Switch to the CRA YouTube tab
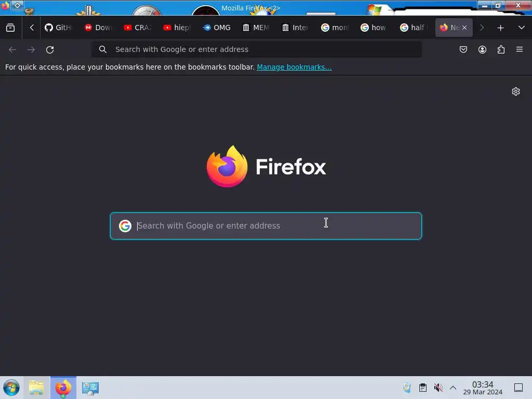The width and height of the screenshot is (532, 399). click(138, 28)
